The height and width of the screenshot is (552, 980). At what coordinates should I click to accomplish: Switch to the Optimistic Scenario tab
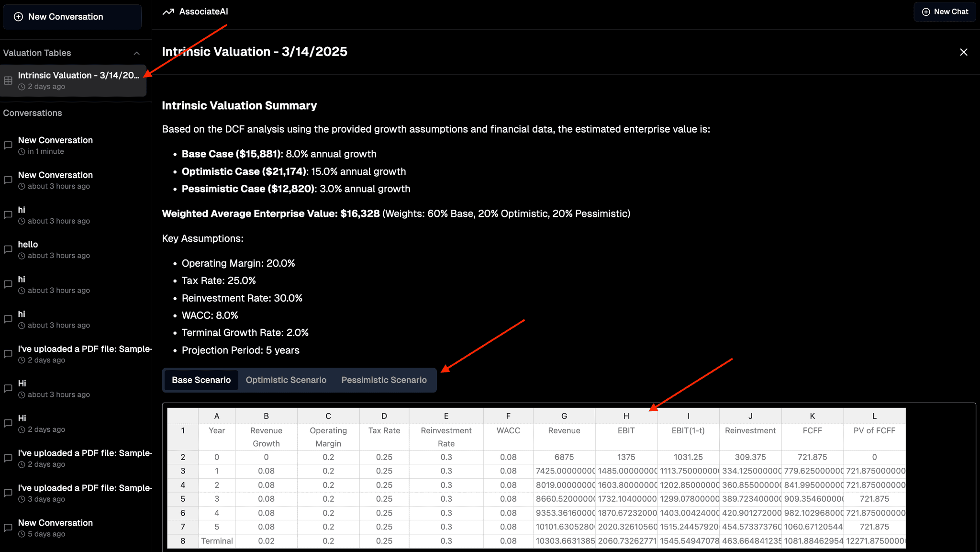click(x=286, y=380)
